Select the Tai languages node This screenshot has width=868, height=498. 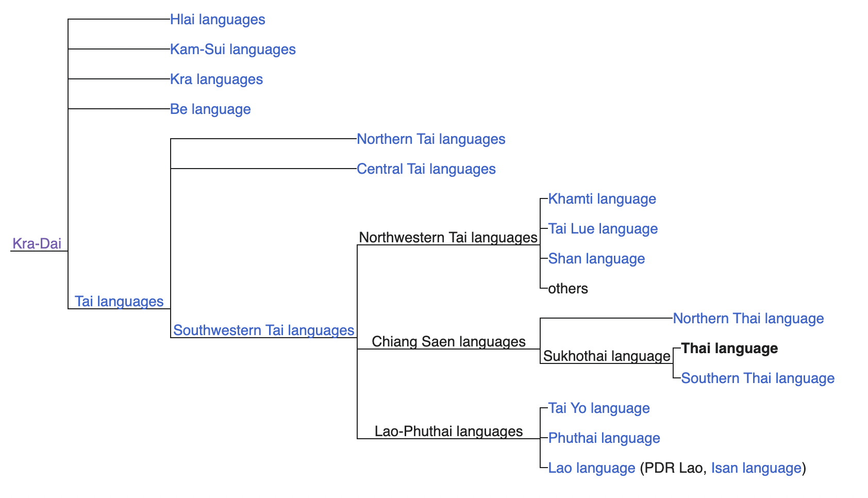click(119, 302)
